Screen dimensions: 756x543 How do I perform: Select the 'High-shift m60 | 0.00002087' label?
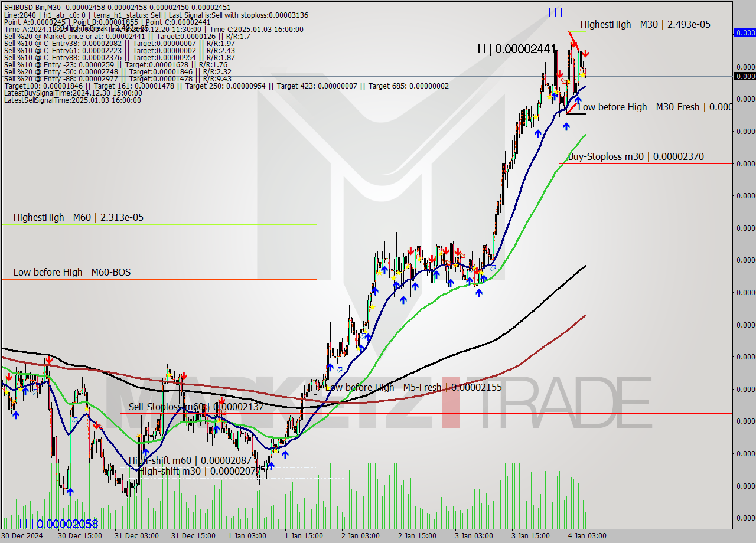(x=190, y=460)
